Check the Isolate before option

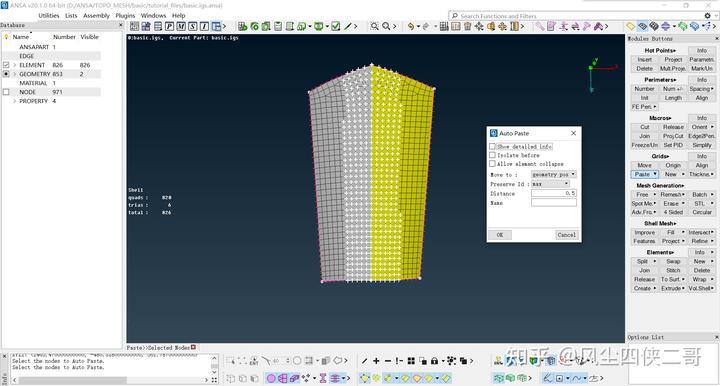(492, 155)
